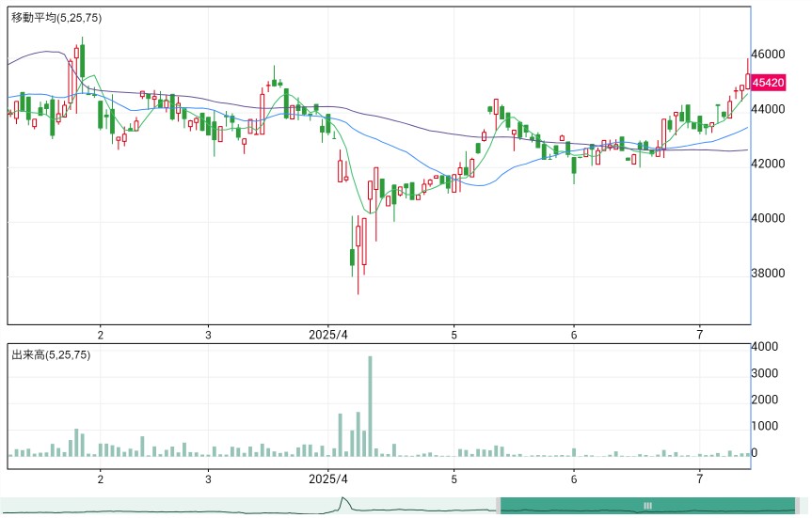Click the 40000 price axis label
This screenshot has width=812, height=518.
768,218
